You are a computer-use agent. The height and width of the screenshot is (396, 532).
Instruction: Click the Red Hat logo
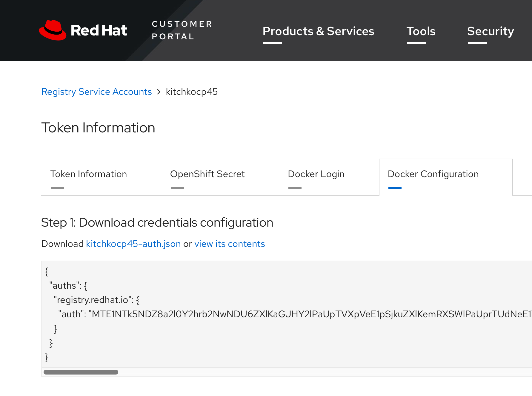click(83, 30)
